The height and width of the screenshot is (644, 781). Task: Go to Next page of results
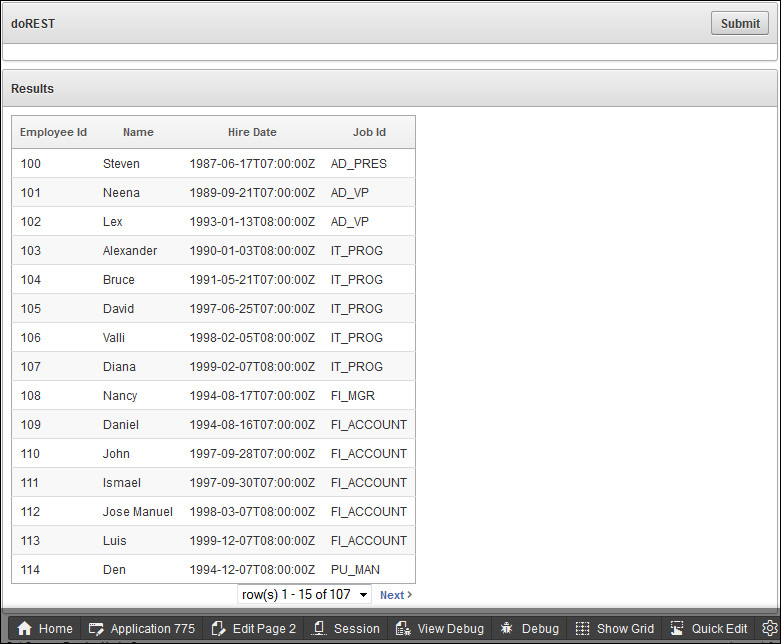coord(395,595)
